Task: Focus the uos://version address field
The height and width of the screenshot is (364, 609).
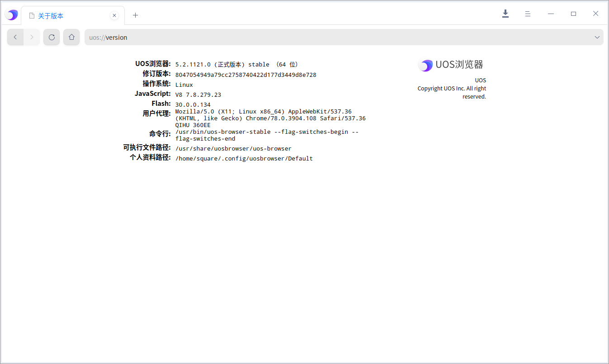Action: tap(316, 38)
